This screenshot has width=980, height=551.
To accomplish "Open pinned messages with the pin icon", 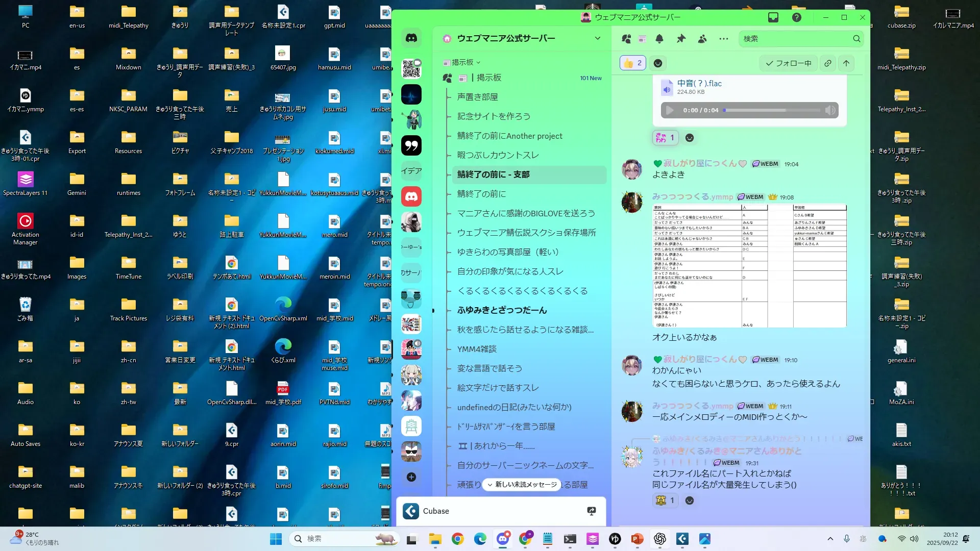I will click(681, 39).
